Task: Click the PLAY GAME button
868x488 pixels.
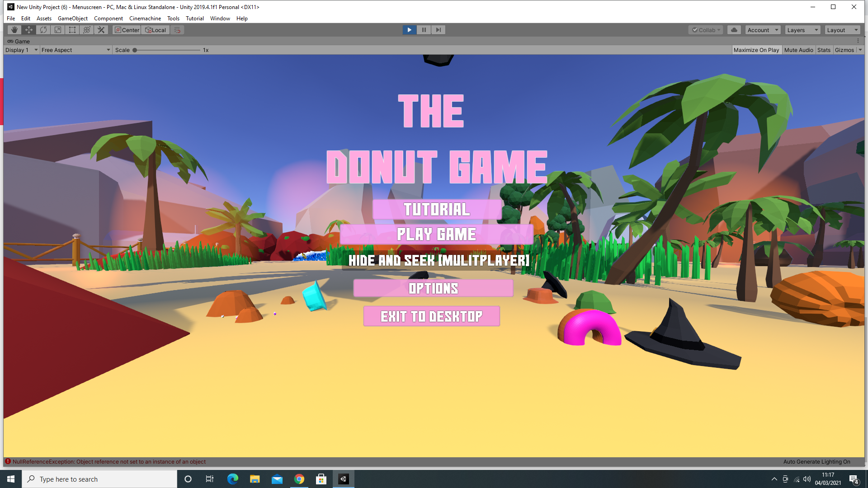Action: tap(436, 234)
